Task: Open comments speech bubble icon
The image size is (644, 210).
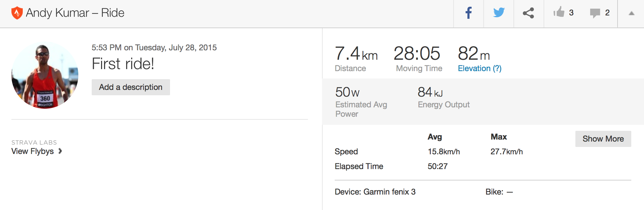Action: point(595,13)
